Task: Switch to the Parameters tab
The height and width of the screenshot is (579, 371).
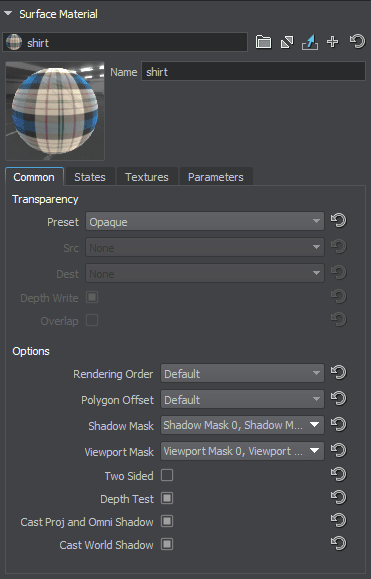Action: pyautogui.click(x=216, y=177)
